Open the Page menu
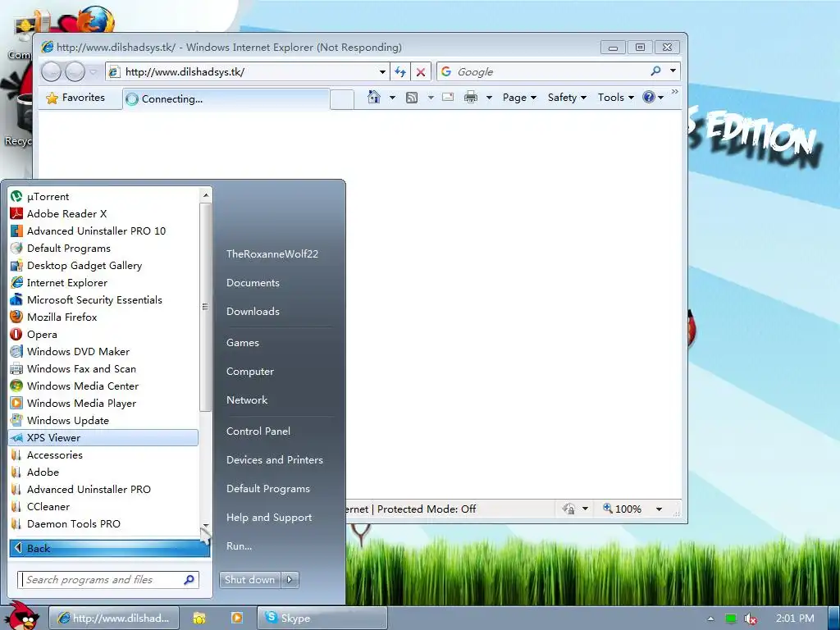The height and width of the screenshot is (630, 840). [519, 98]
